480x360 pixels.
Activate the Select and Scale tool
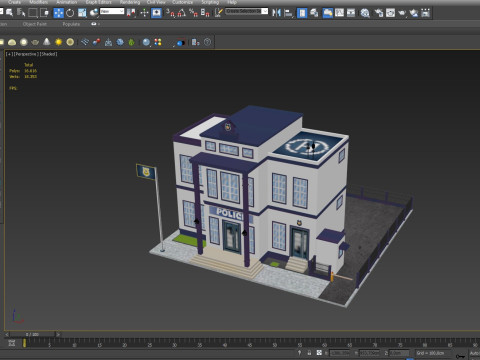coord(82,13)
